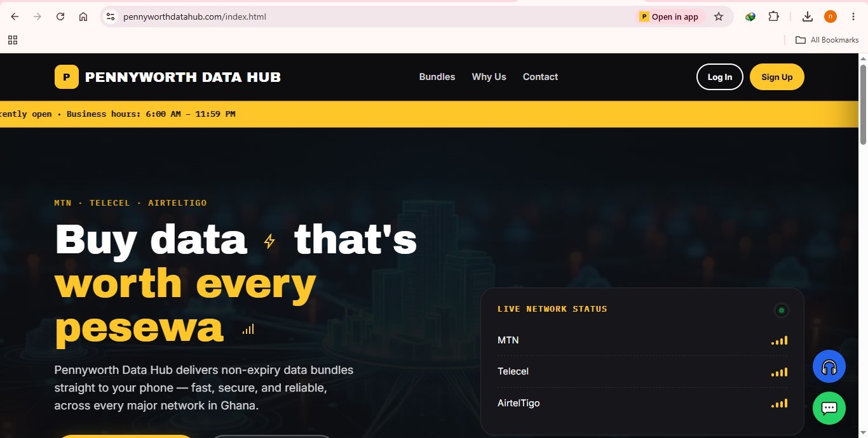This screenshot has width=868, height=438.
Task: Focus the address bar URL
Action: click(x=194, y=17)
